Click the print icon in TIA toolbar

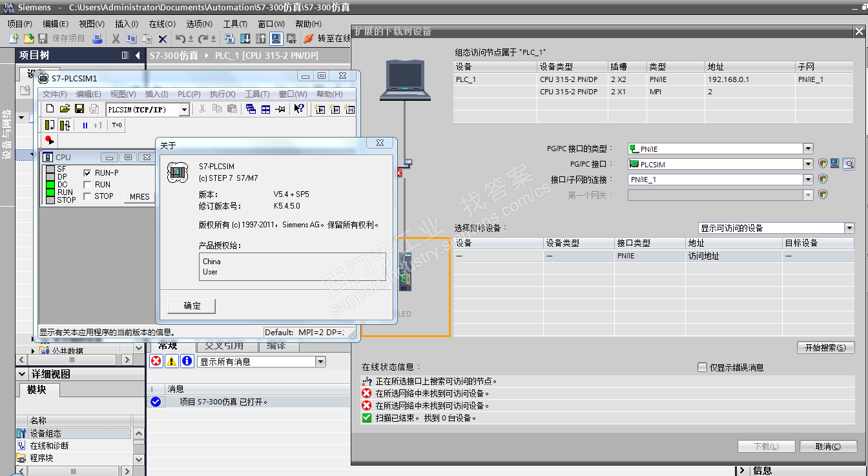coord(97,39)
